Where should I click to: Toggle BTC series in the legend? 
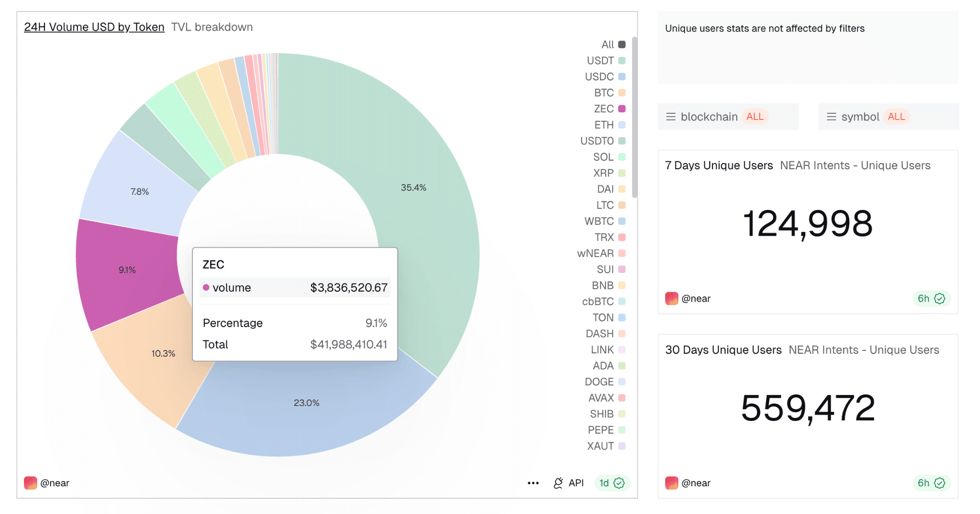pos(610,93)
